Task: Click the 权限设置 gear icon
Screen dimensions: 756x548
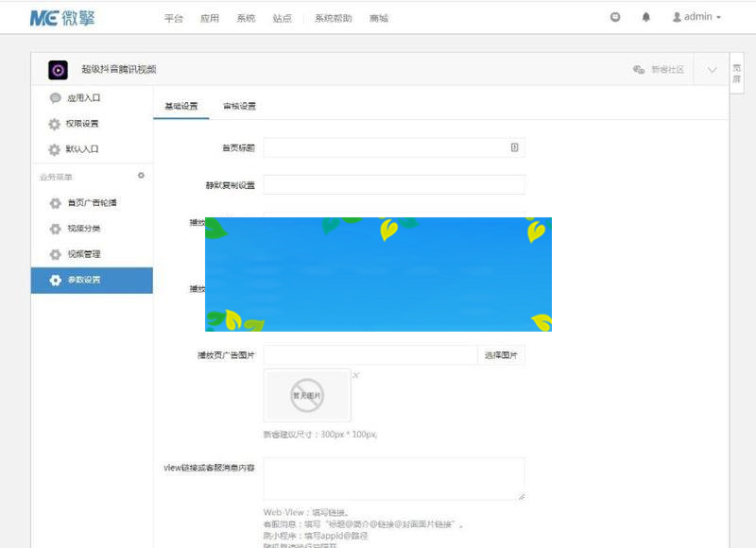Action: [57, 124]
